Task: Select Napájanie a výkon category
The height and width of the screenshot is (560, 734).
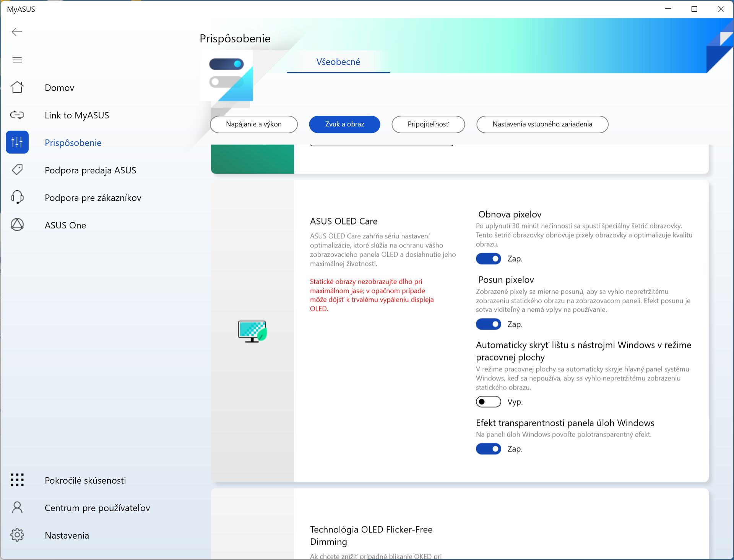Action: tap(253, 124)
